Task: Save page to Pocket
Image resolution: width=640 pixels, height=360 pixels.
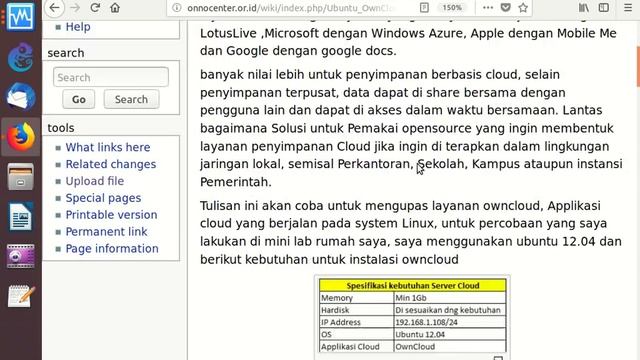Action: [505, 7]
